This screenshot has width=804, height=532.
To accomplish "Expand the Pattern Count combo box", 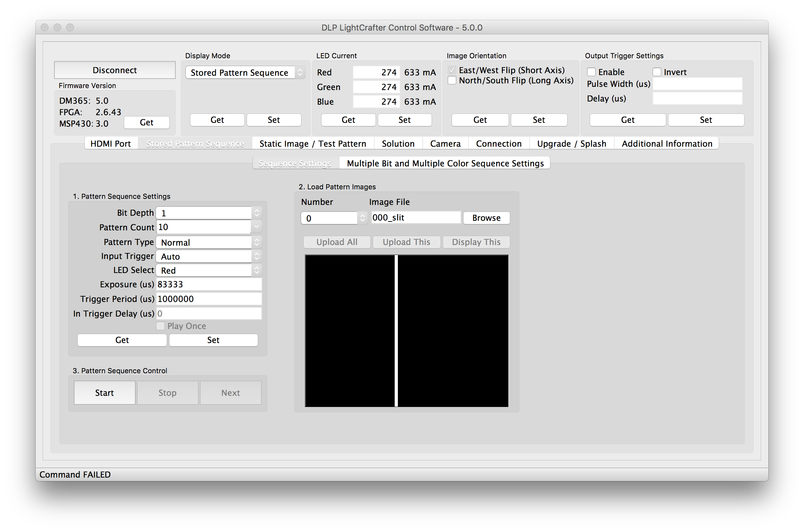I will point(256,227).
